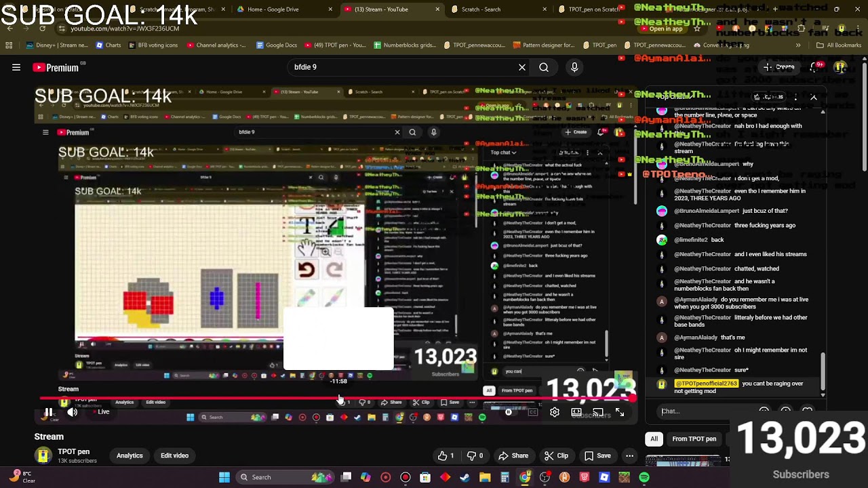Toggle closed captions CC
868x488 pixels.
[533, 412]
